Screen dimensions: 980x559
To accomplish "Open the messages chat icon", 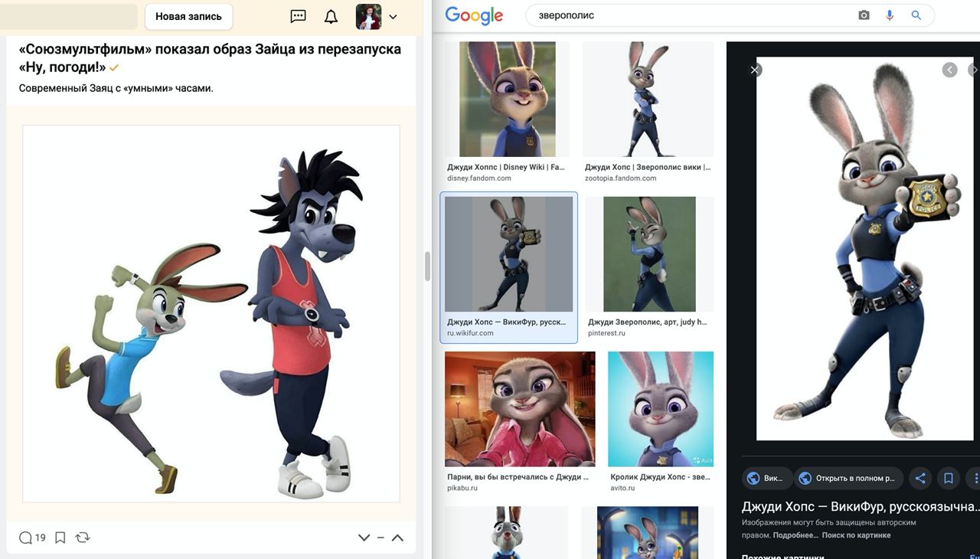I will (299, 16).
